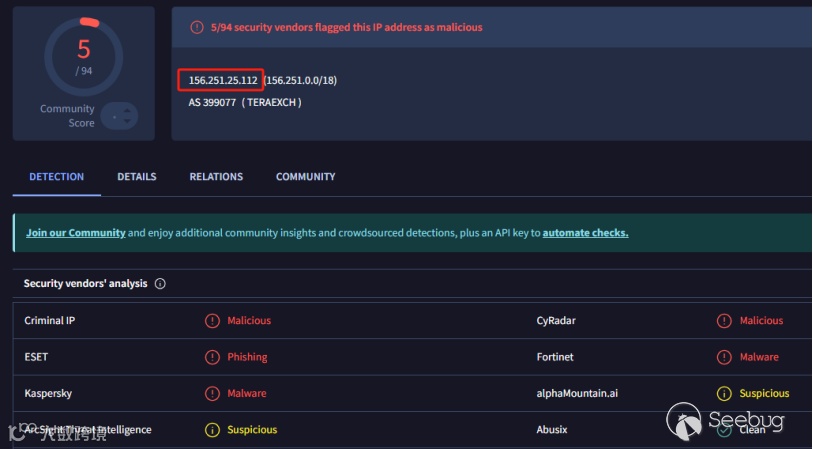The image size is (813, 449).
Task: Click the info icon beside Security vendors' analysis
Action: 160,284
